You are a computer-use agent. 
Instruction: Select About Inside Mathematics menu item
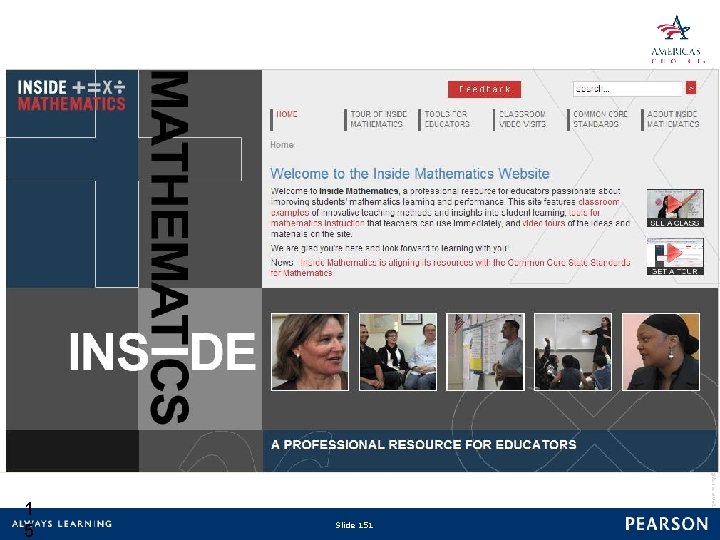(x=673, y=119)
